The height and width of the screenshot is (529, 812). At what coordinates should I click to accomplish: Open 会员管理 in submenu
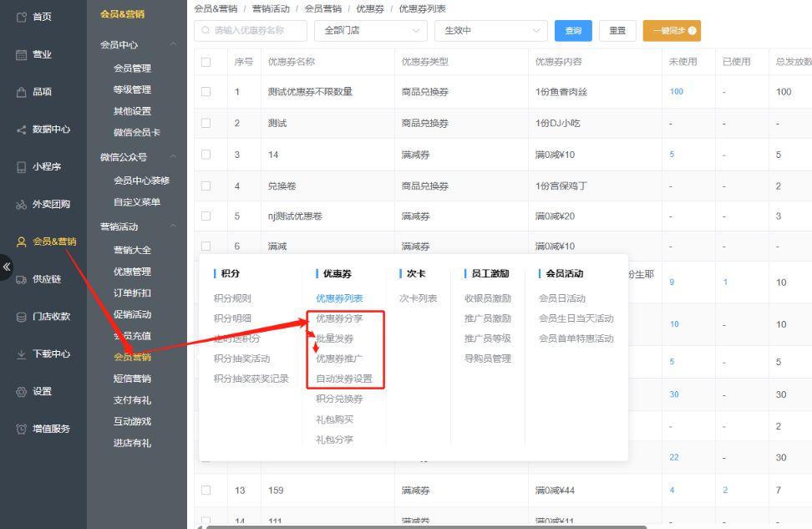click(132, 69)
